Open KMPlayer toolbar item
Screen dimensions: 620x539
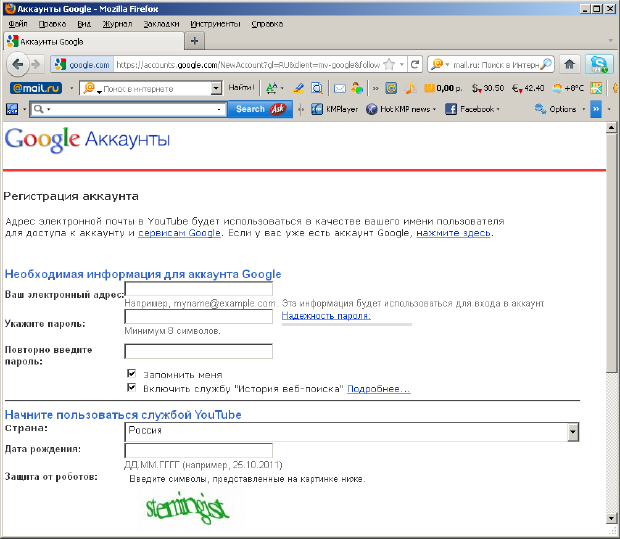tap(334, 109)
